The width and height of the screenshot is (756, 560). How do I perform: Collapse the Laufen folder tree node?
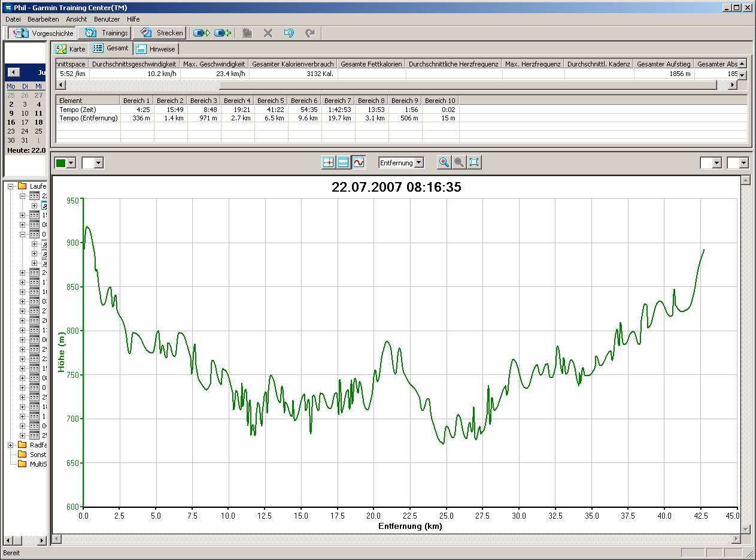(11, 186)
